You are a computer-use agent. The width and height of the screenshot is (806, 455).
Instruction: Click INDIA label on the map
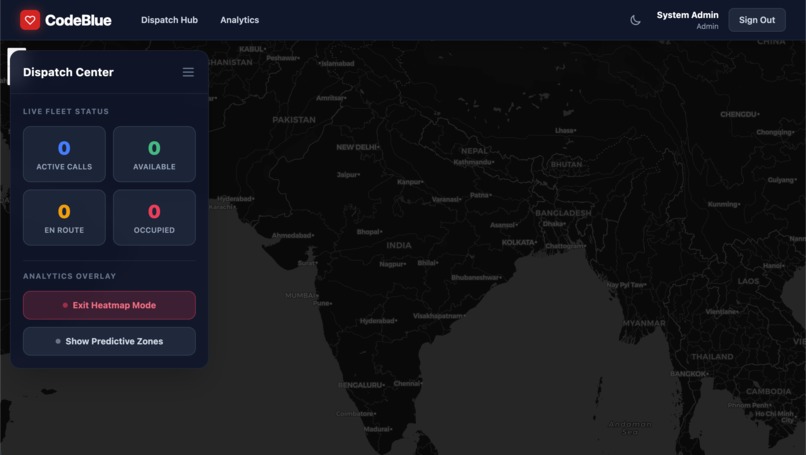[x=399, y=245]
